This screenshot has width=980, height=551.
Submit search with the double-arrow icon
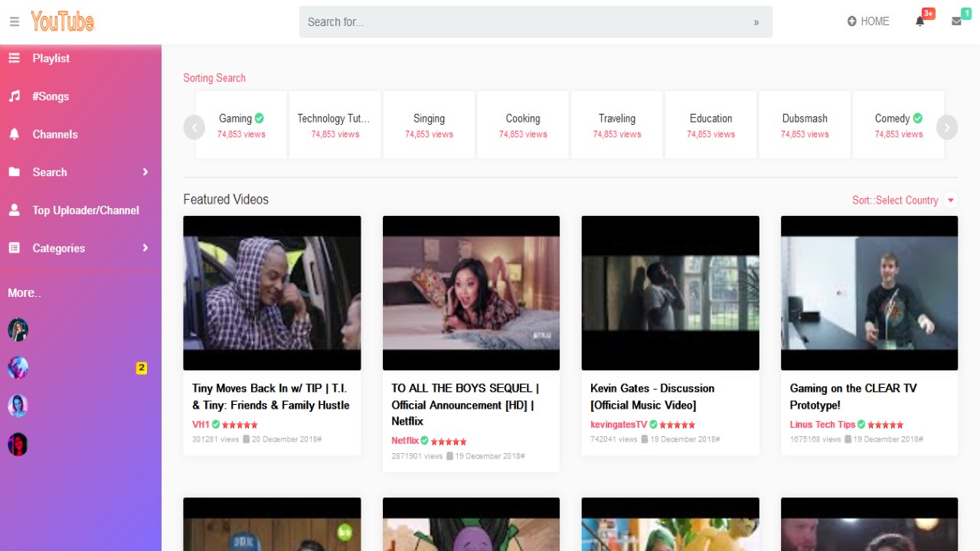point(756,22)
